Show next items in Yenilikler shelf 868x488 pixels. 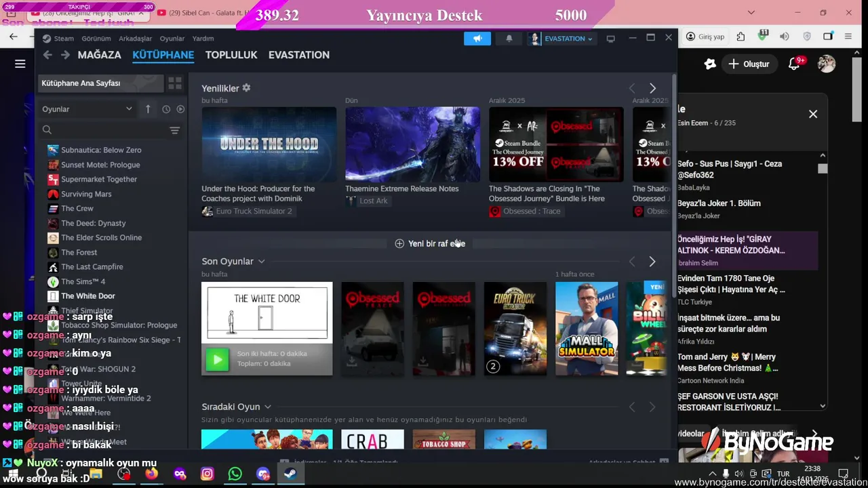(x=652, y=88)
